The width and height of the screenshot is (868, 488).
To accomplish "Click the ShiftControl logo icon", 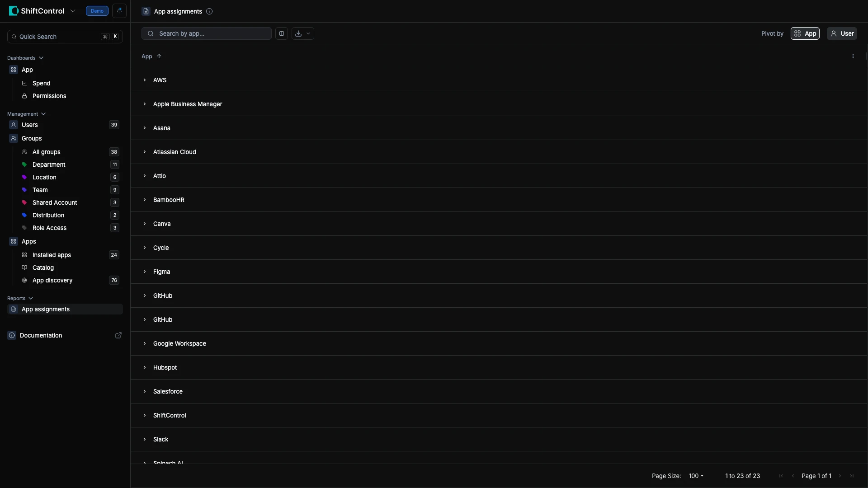I will coord(14,11).
